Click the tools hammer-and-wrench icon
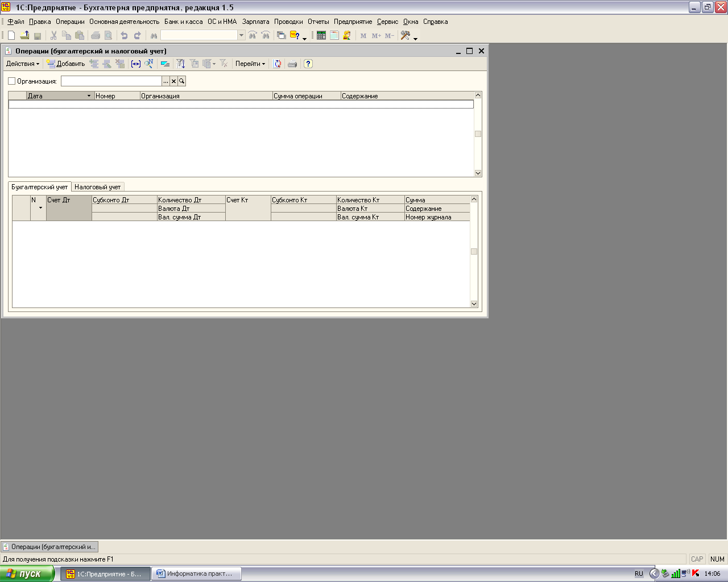This screenshot has width=728, height=582. pos(406,35)
